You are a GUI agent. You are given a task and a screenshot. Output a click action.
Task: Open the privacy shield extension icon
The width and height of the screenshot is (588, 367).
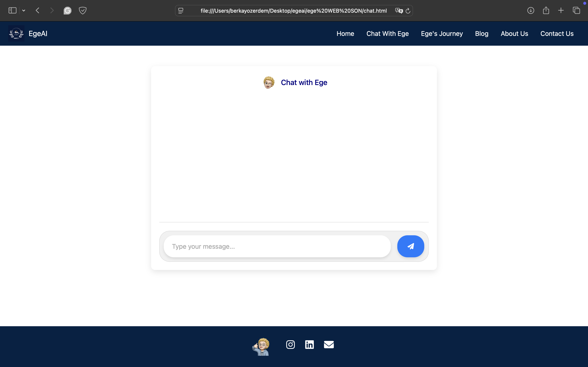[83, 10]
